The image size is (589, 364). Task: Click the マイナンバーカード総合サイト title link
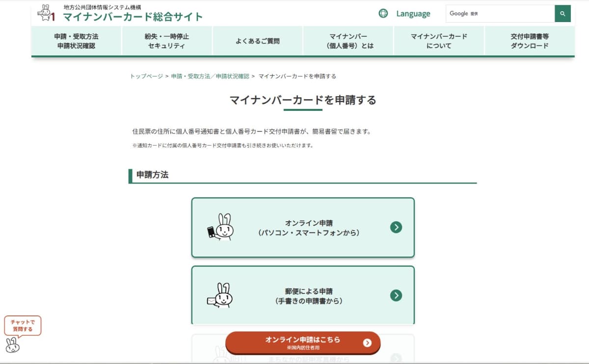pyautogui.click(x=133, y=17)
